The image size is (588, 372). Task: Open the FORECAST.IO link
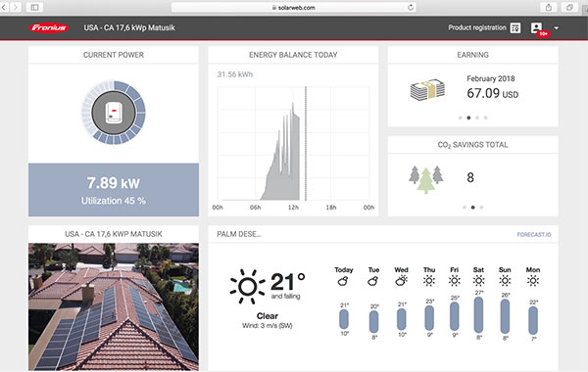click(534, 235)
